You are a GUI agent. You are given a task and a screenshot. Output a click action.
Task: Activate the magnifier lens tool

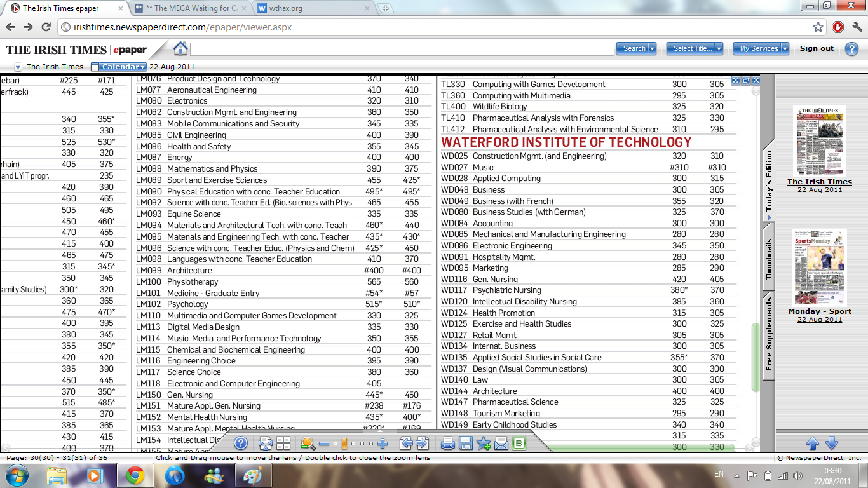(x=308, y=444)
